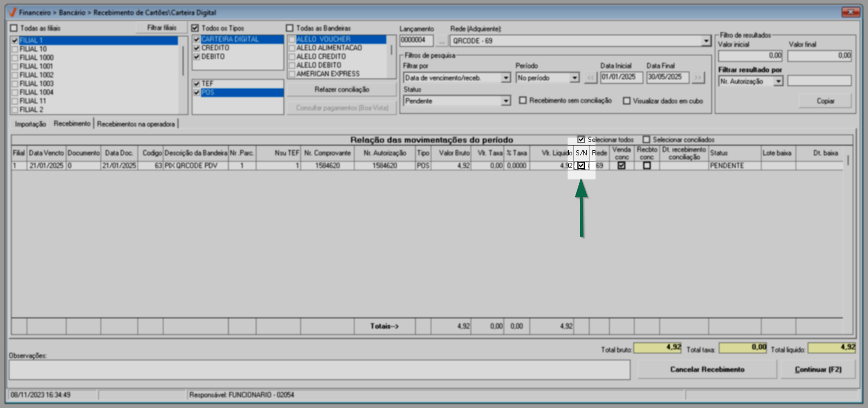The image size is (868, 408).
Task: Toggle the S/N checkbox in first row
Action: click(x=581, y=165)
